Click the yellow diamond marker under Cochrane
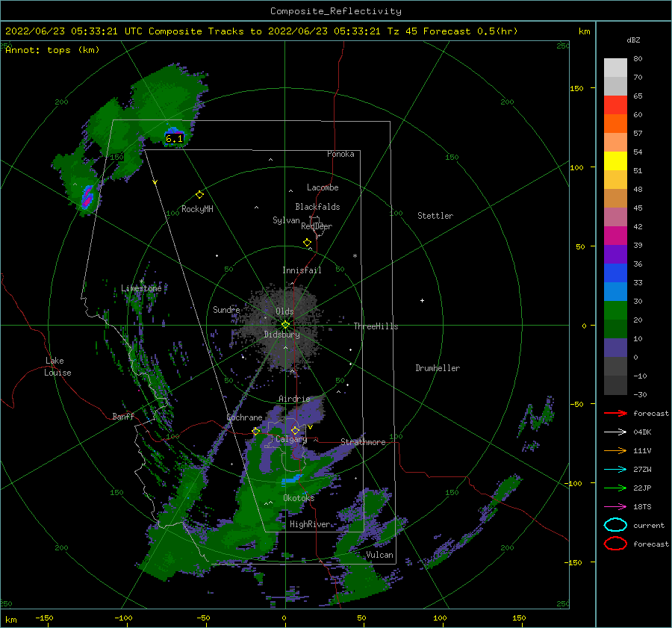Image resolution: width=672 pixels, height=628 pixels. (x=256, y=432)
